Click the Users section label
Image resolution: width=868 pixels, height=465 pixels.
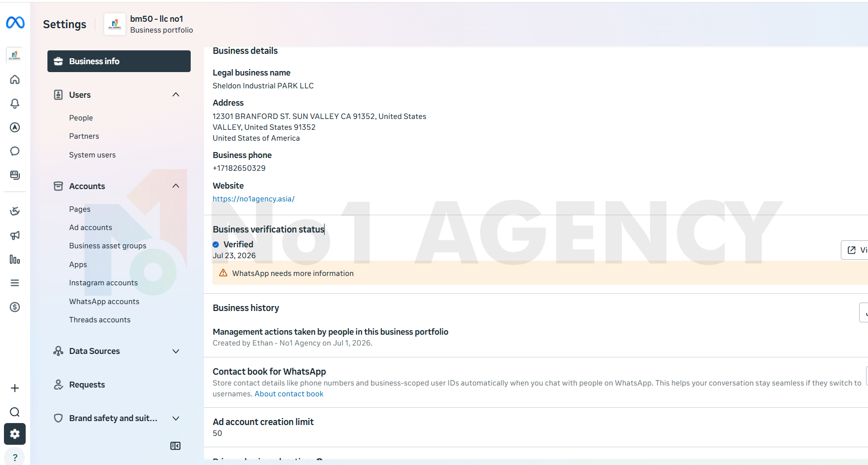[80, 95]
